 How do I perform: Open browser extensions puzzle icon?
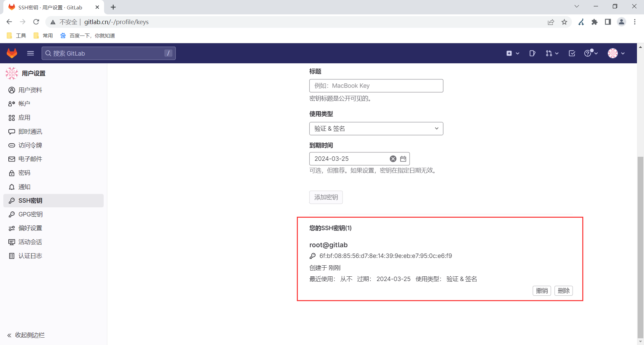click(x=594, y=22)
